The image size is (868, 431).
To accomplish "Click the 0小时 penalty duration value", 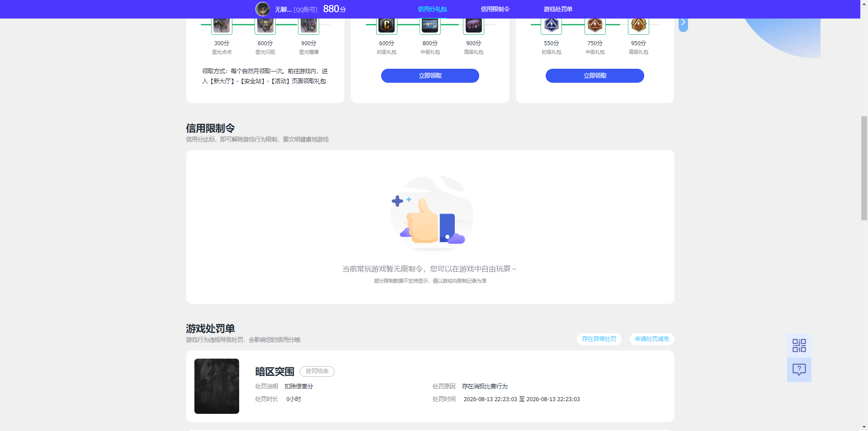I will (293, 399).
